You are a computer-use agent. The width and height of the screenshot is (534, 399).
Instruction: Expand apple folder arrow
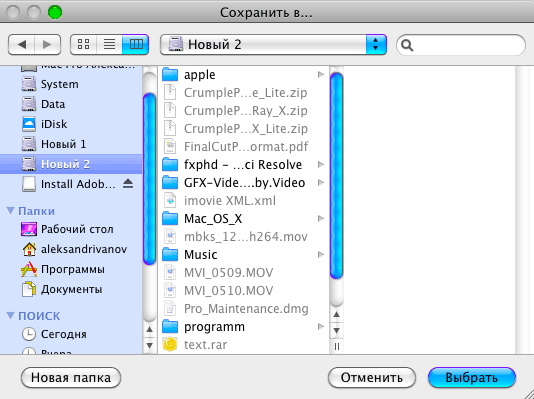pos(320,74)
